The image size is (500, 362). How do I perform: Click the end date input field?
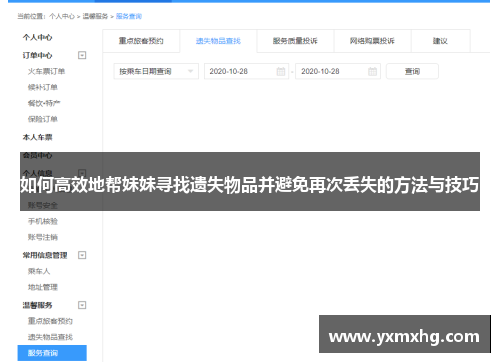point(338,71)
